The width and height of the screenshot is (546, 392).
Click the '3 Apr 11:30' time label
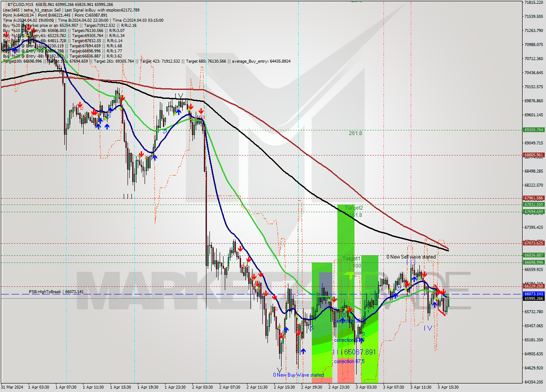pos(421,387)
